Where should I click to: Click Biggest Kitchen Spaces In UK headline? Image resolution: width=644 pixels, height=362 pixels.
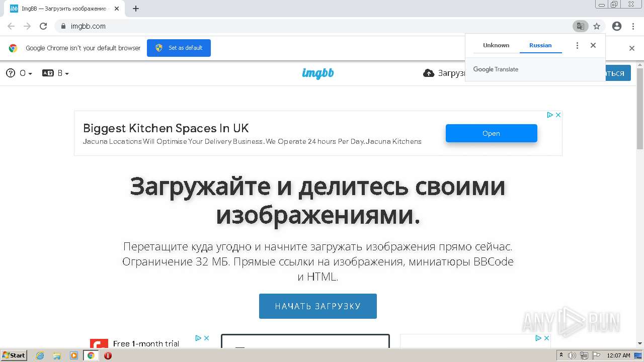(166, 128)
